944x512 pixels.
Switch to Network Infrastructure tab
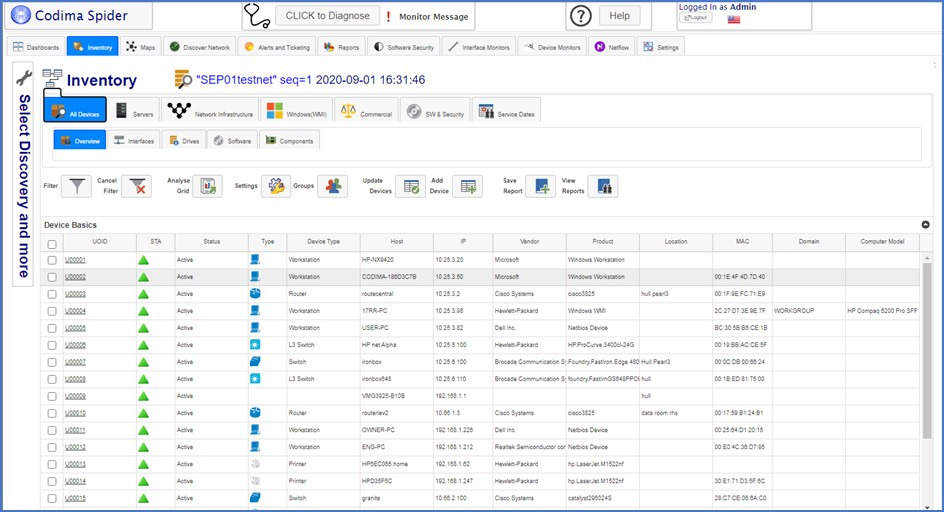coord(210,110)
